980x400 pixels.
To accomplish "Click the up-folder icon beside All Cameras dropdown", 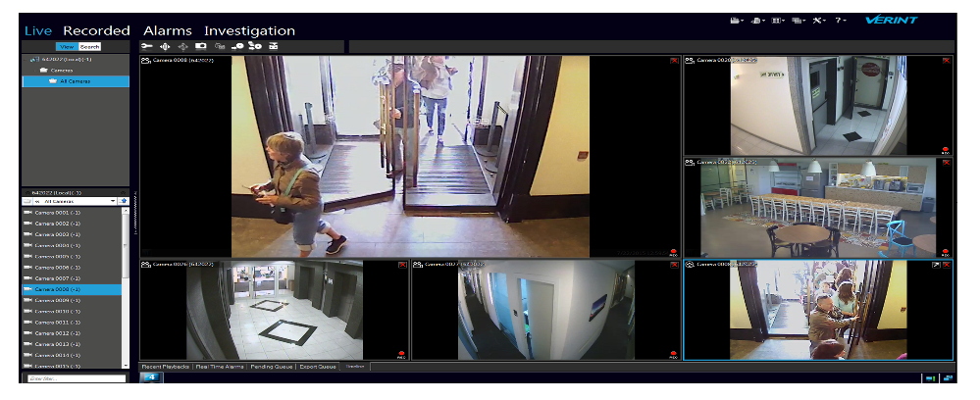I will pyautogui.click(x=125, y=200).
